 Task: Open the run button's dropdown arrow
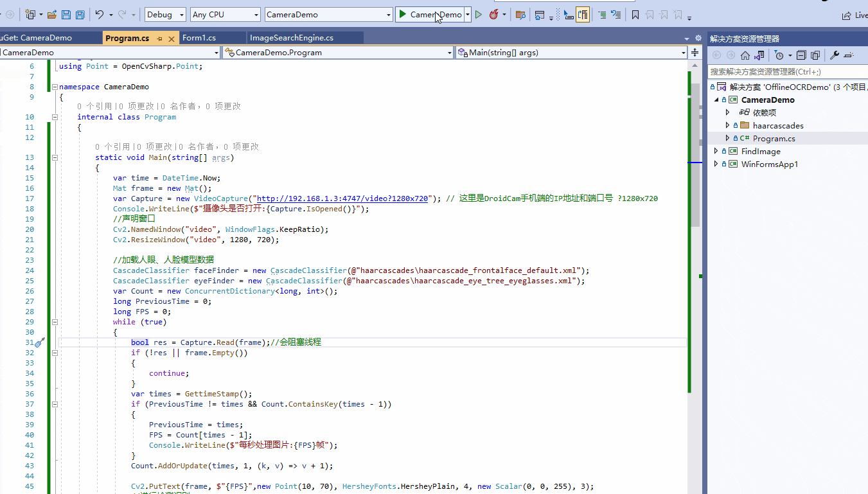point(468,14)
